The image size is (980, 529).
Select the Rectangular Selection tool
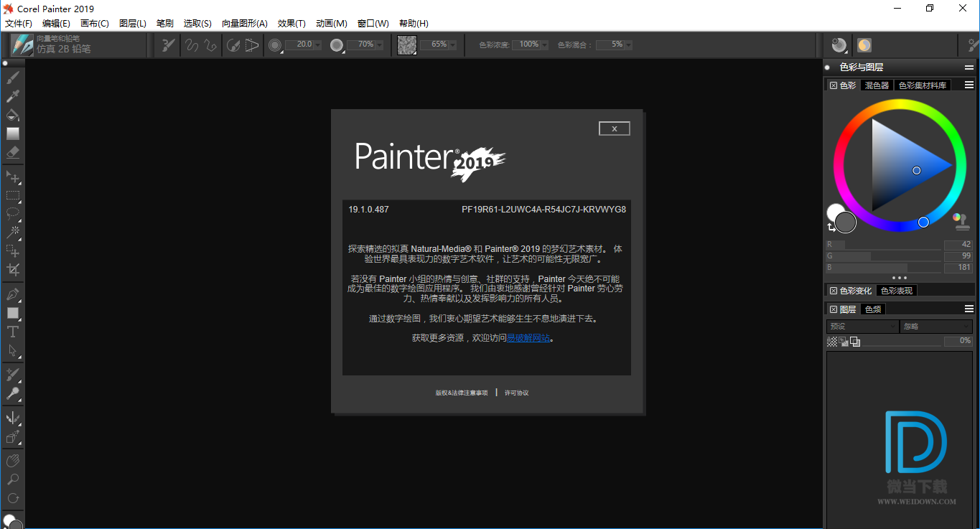click(12, 195)
